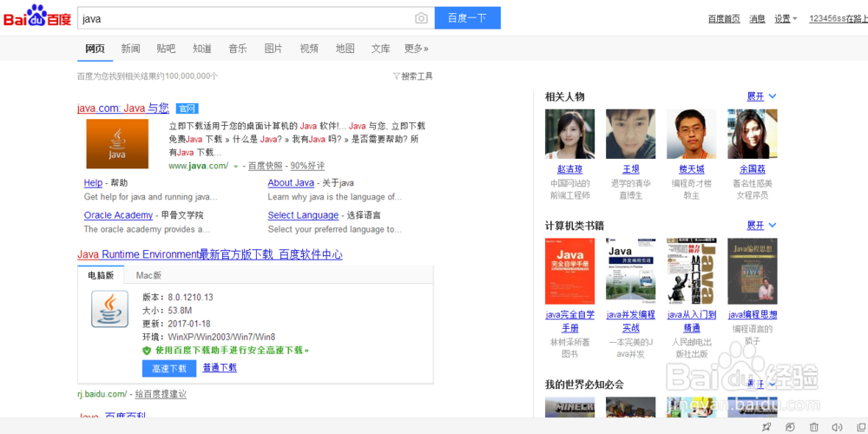Click the photo of 王垠

pyautogui.click(x=630, y=134)
